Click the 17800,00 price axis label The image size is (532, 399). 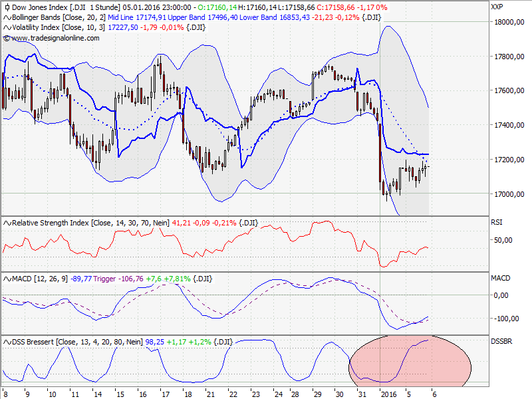coord(509,57)
